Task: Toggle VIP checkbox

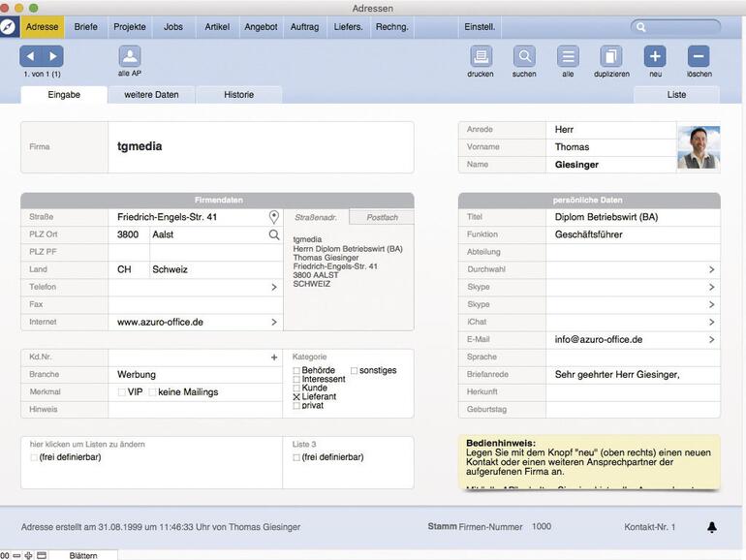Action: click(122, 392)
